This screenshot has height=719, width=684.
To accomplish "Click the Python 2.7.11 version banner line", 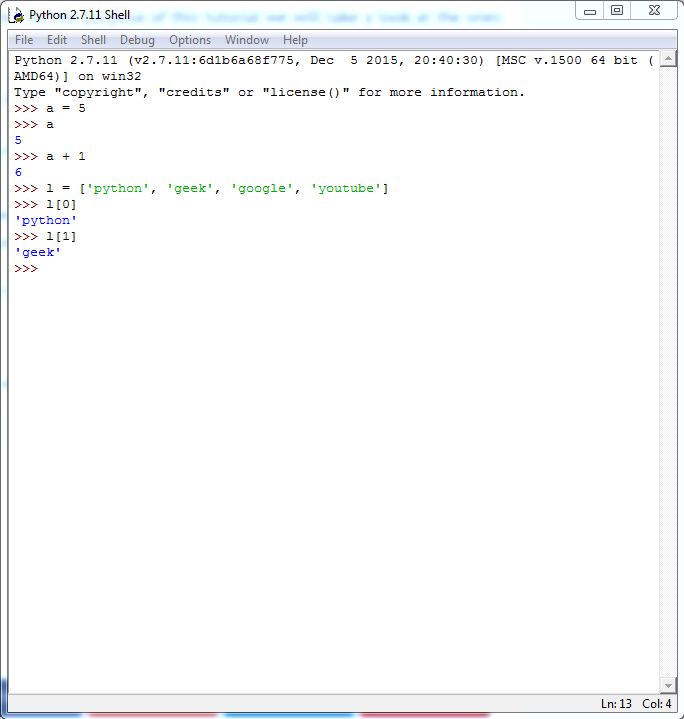I will [334, 61].
